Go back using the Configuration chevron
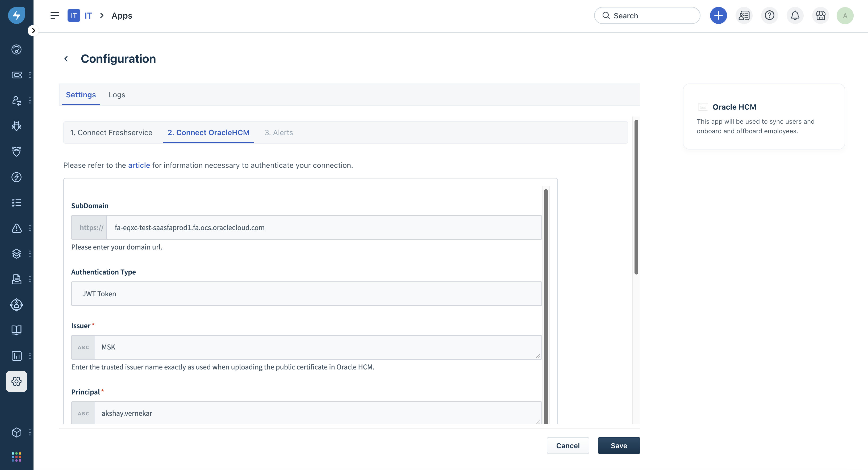The width and height of the screenshot is (868, 470). pos(66,59)
